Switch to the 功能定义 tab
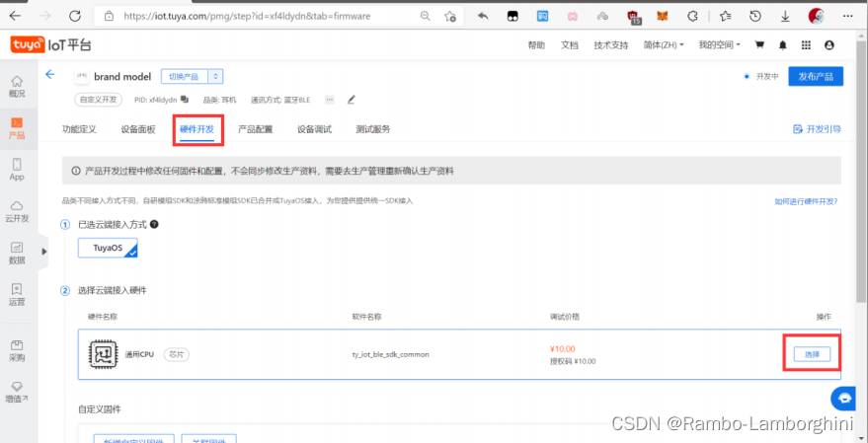868x443 pixels. [x=79, y=129]
